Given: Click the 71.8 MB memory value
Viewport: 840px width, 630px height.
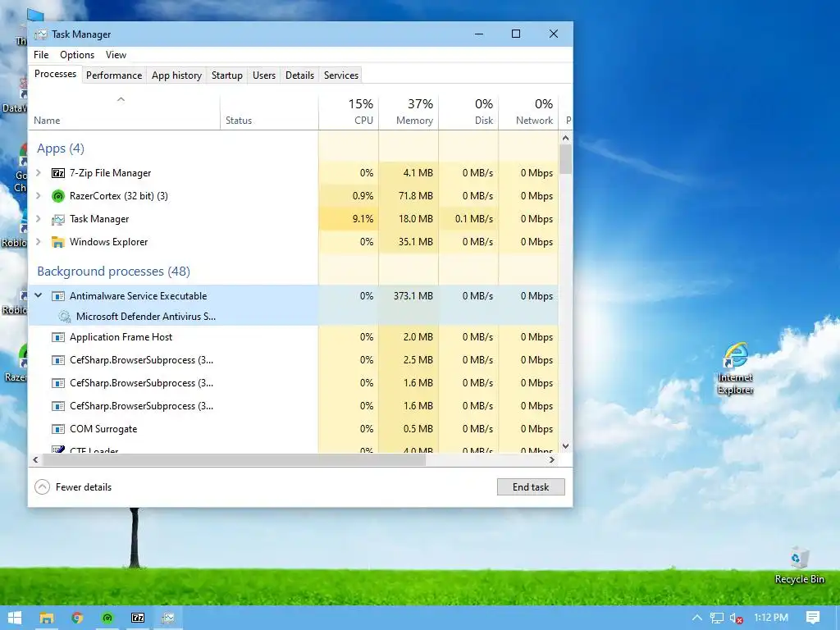Looking at the screenshot, I should (415, 195).
